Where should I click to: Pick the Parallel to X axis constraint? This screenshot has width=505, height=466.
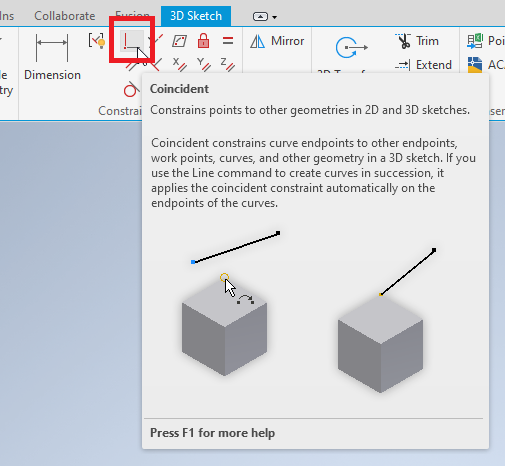coord(180,64)
